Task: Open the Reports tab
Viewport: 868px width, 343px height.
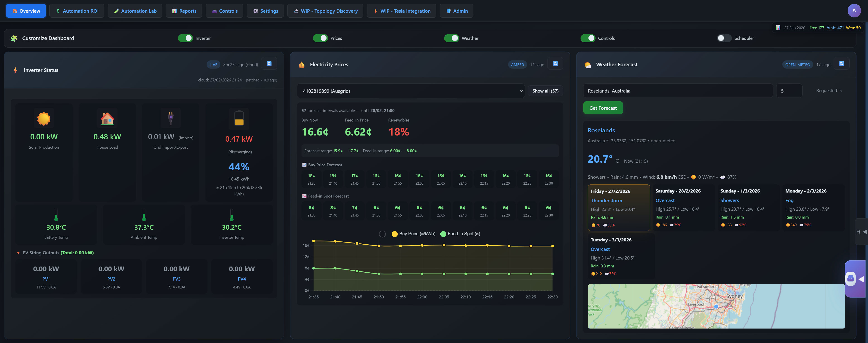Action: pos(184,10)
